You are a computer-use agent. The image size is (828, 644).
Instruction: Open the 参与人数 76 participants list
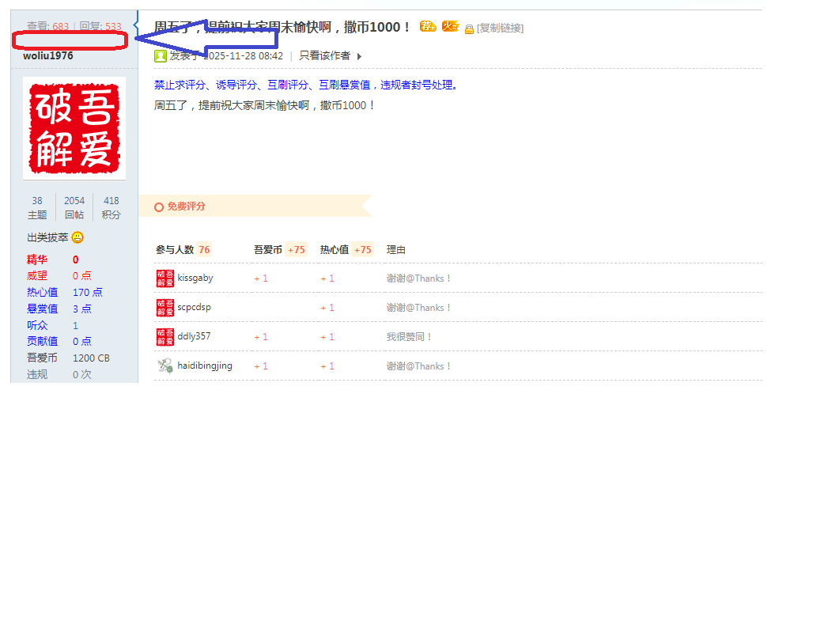183,250
